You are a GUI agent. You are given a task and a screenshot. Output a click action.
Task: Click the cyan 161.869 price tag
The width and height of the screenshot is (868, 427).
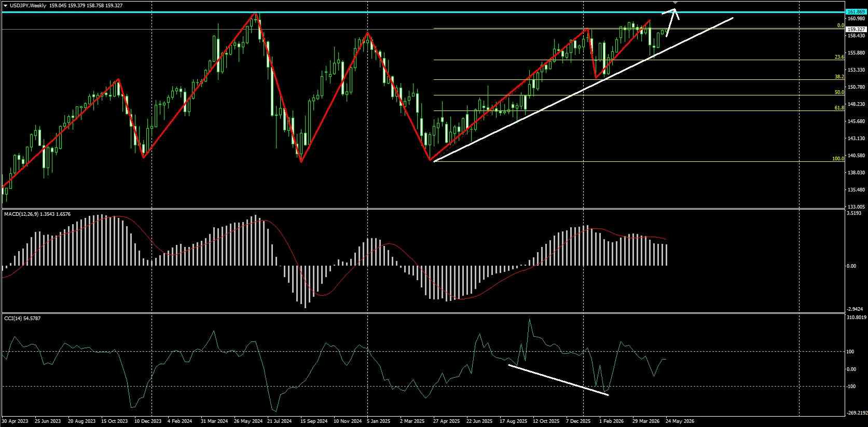(855, 11)
